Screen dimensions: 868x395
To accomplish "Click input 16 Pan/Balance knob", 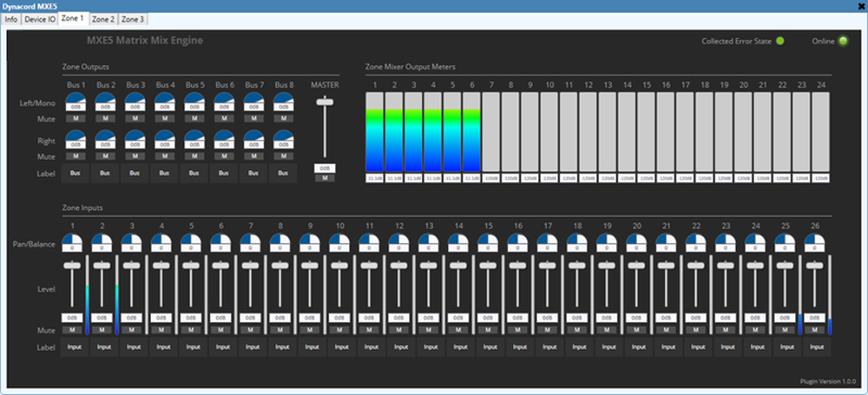I will click(x=518, y=240).
